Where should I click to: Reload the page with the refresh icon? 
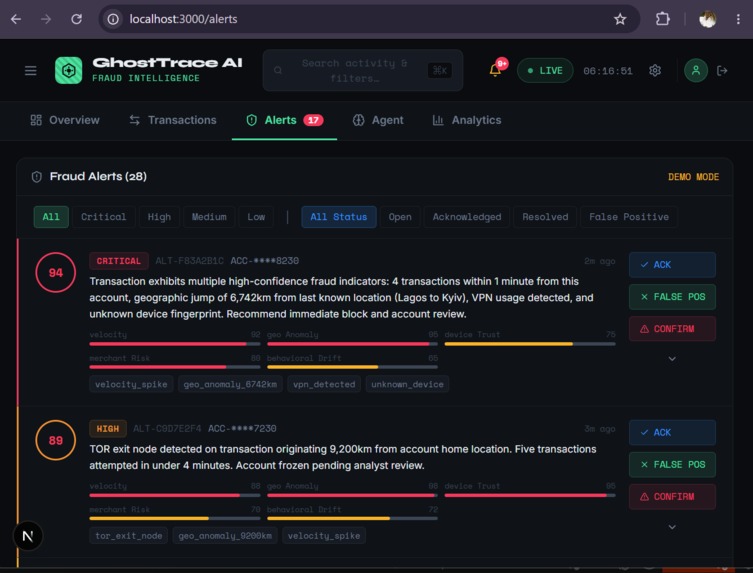pyautogui.click(x=76, y=19)
